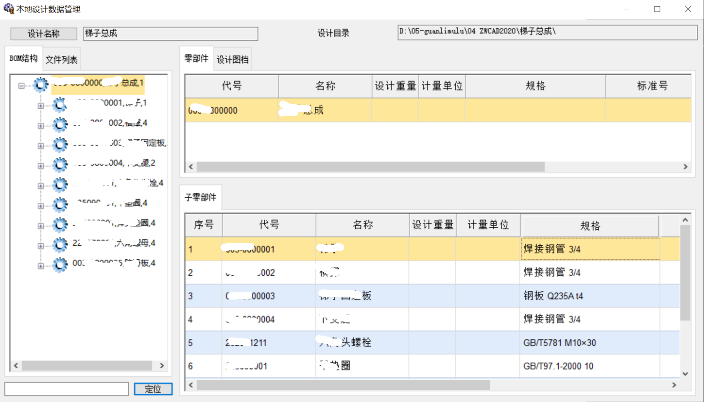
Task: Expand tree node ending 004
Action: click(x=41, y=166)
